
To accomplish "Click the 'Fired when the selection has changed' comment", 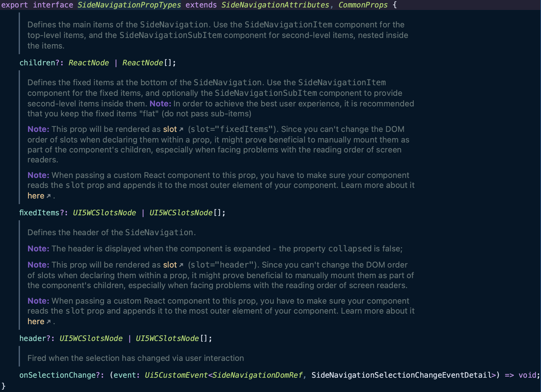I will pos(136,358).
